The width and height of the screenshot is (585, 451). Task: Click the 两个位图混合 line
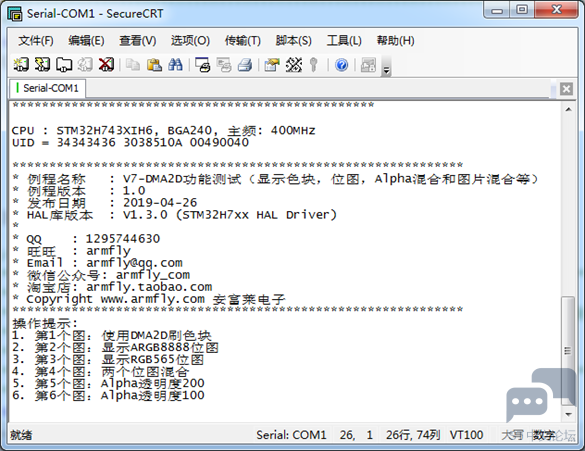point(101,371)
